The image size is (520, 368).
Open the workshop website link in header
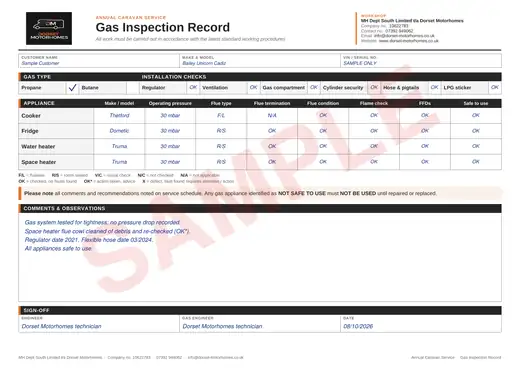[x=409, y=41]
